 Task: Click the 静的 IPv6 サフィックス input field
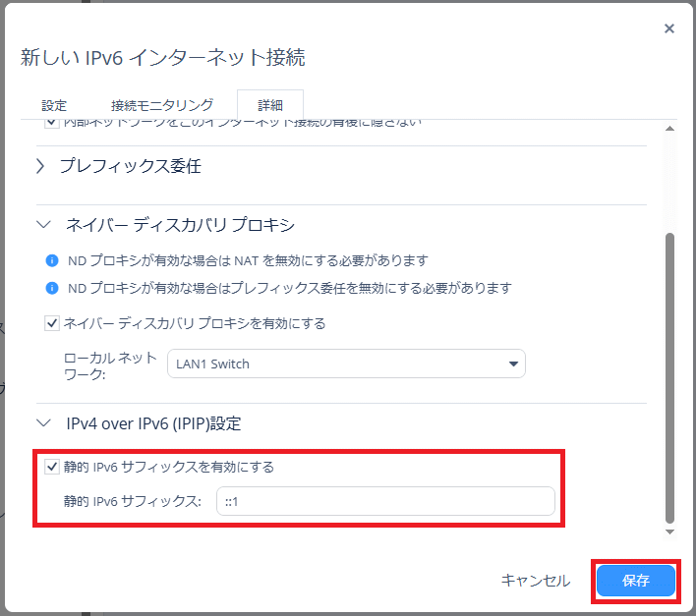point(385,502)
